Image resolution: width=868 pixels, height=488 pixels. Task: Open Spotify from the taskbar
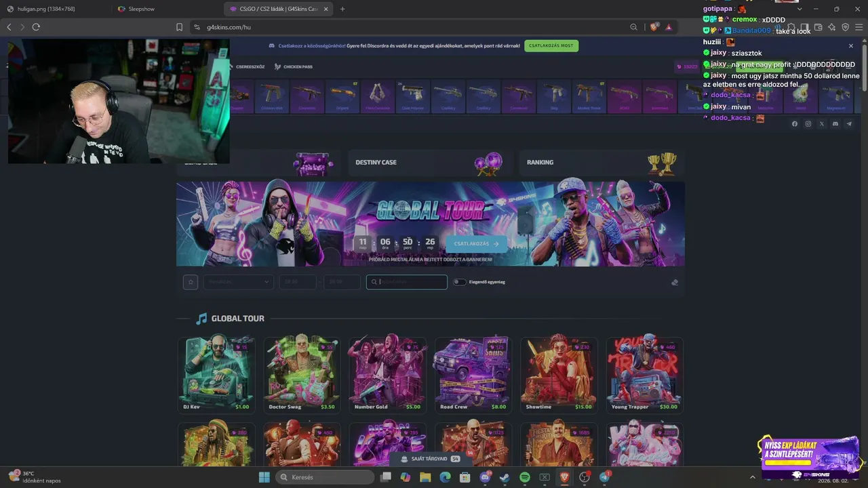525,477
